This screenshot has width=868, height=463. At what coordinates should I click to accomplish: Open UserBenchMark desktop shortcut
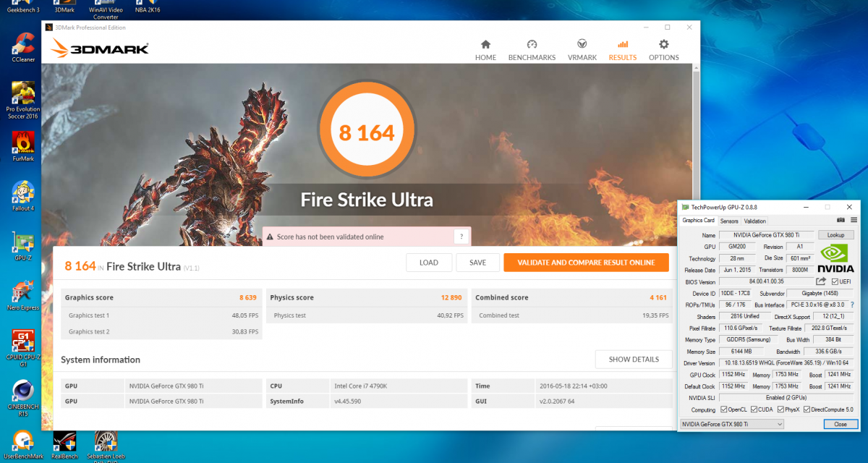tap(24, 445)
